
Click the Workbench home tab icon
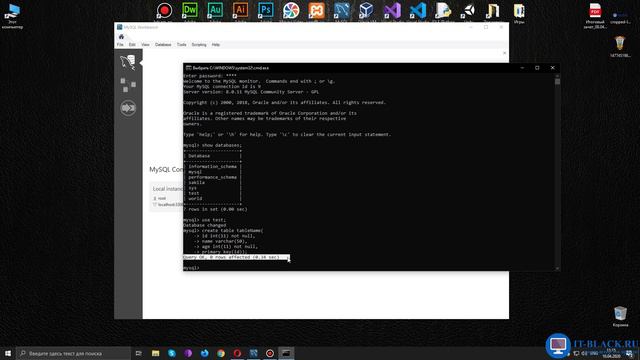121,37
